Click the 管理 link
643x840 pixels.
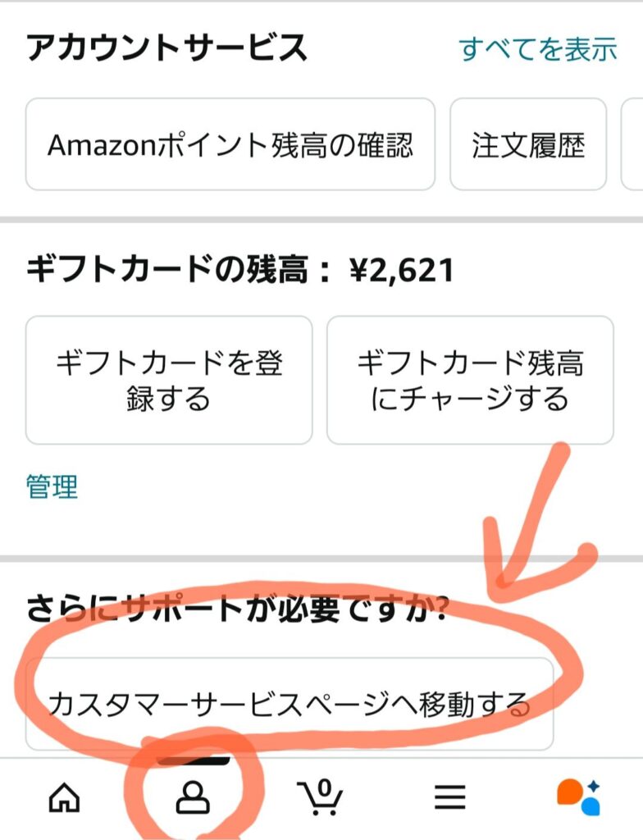pos(52,486)
